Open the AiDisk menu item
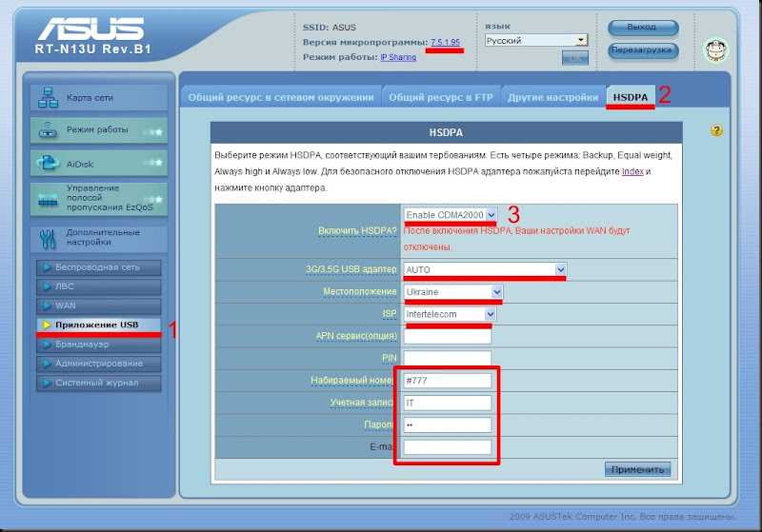The width and height of the screenshot is (762, 532). point(99,164)
